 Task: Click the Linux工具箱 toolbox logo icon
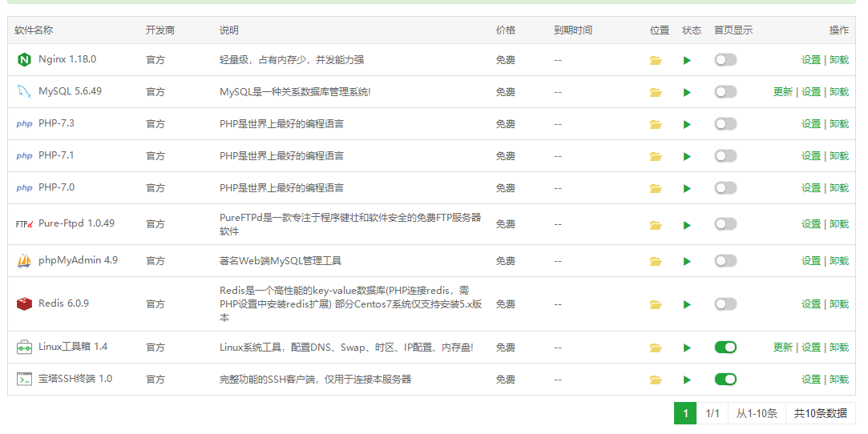point(24,348)
